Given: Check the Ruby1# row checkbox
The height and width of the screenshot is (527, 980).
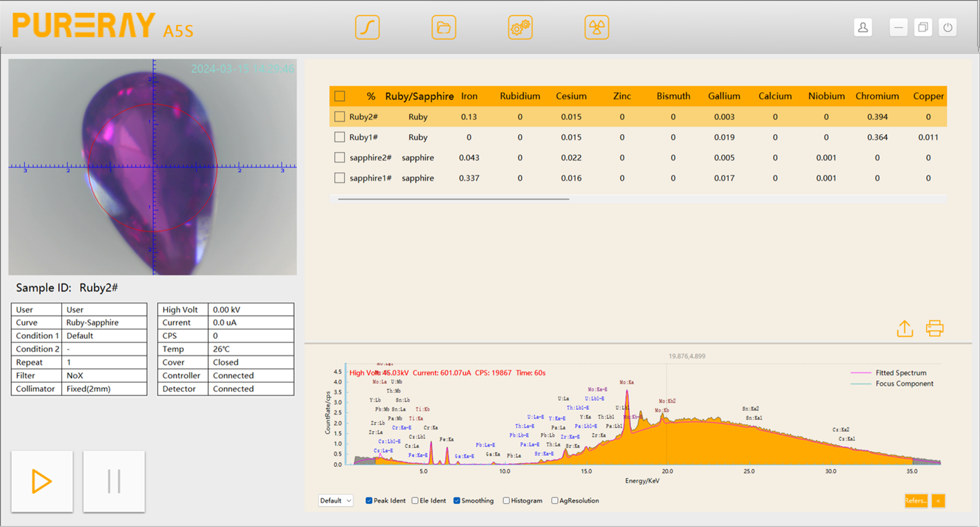Looking at the screenshot, I should (x=339, y=137).
